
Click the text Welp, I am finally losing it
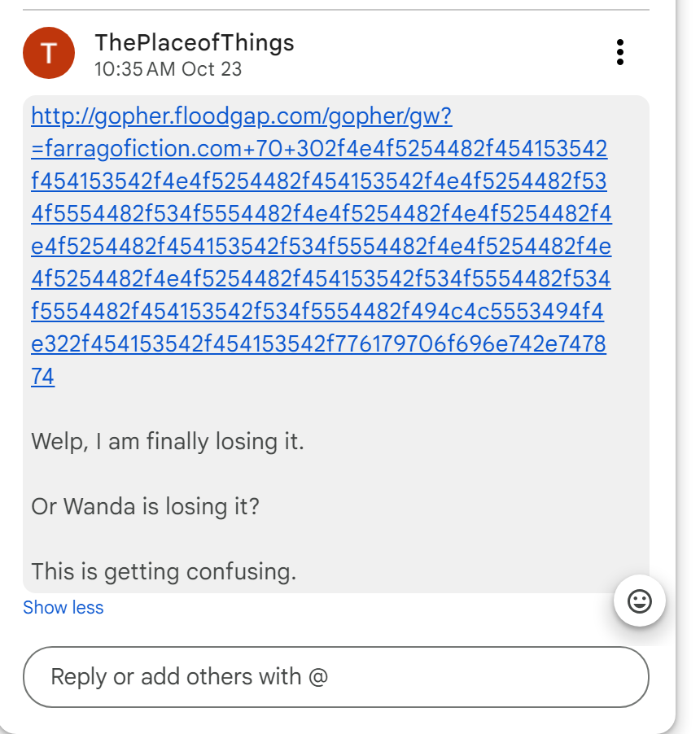pos(167,442)
